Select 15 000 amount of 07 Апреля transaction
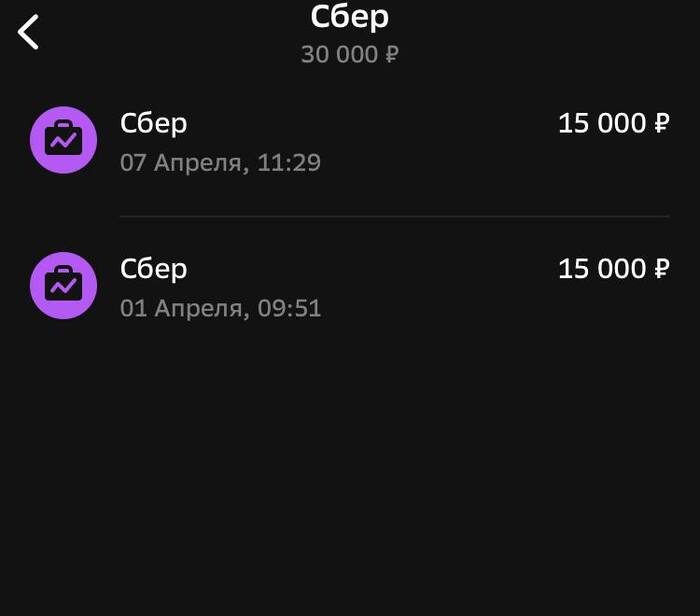 pos(602,124)
